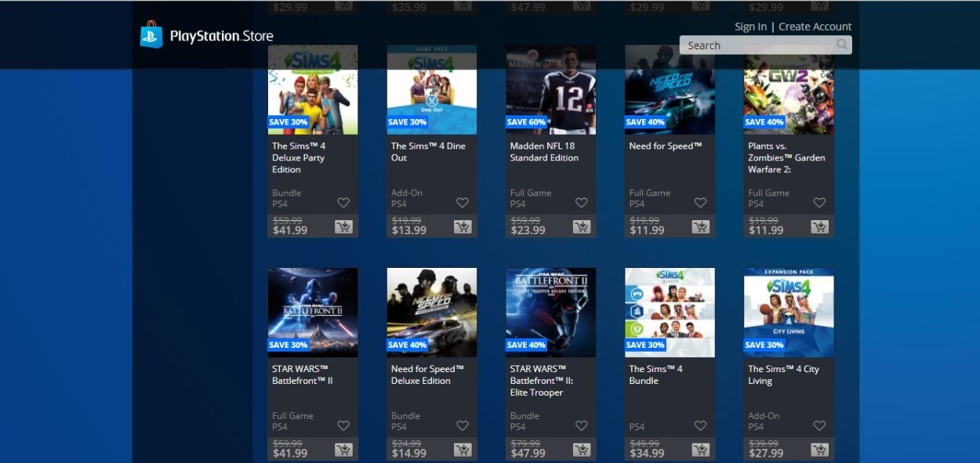Open Madden NFL 18 cover thumbnail
This screenshot has width=980, height=463.
click(551, 89)
